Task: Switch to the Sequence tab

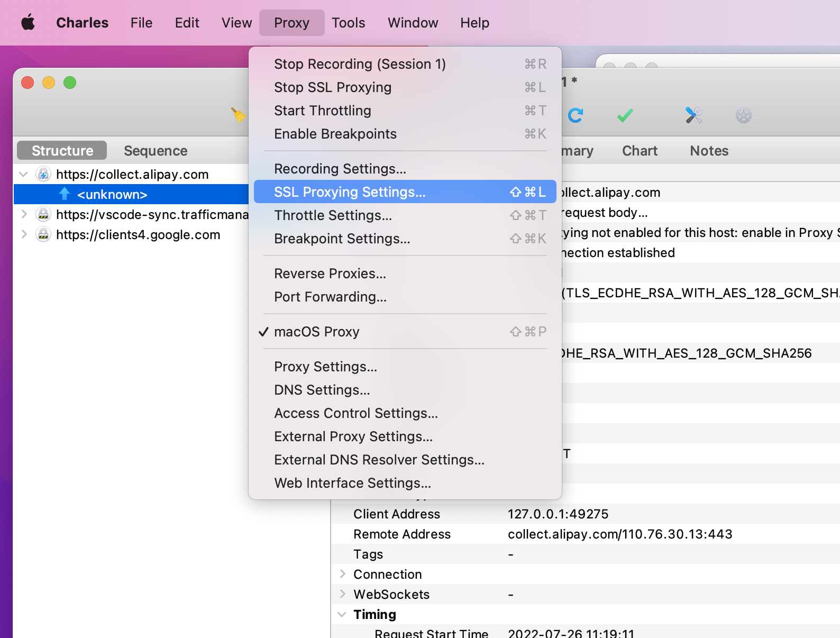Action: [156, 151]
